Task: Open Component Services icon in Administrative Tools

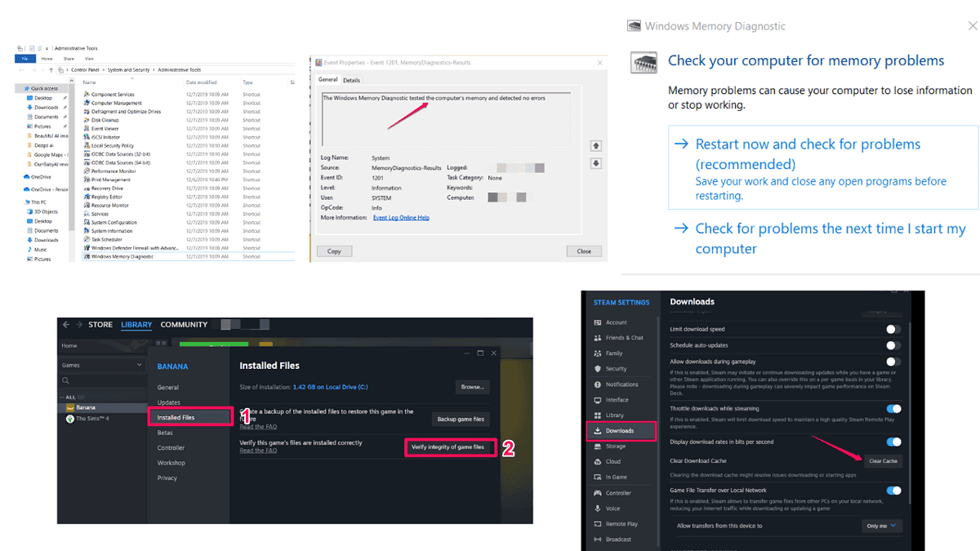Action: click(86, 95)
